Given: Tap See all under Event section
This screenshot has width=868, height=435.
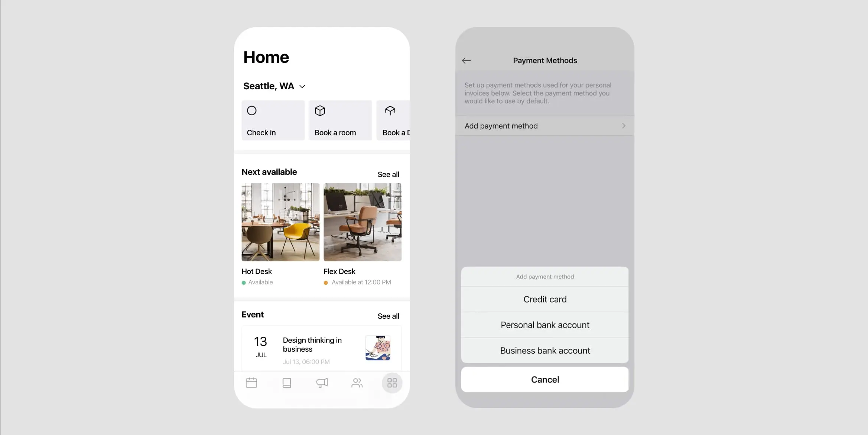Looking at the screenshot, I should point(388,316).
